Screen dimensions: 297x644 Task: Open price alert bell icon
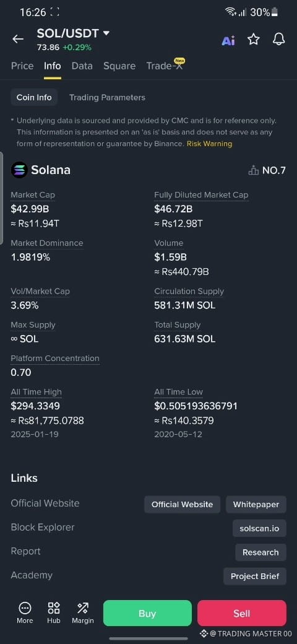(x=278, y=40)
